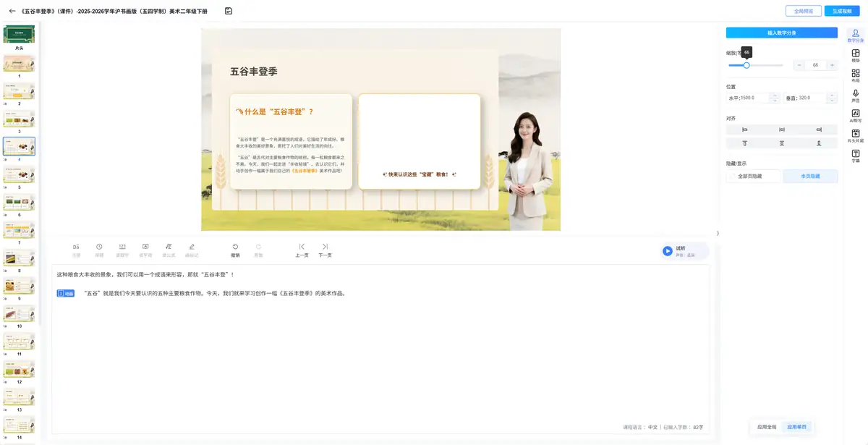Open the 字幕 subtitles panel
The width and height of the screenshot is (868, 445).
click(856, 156)
